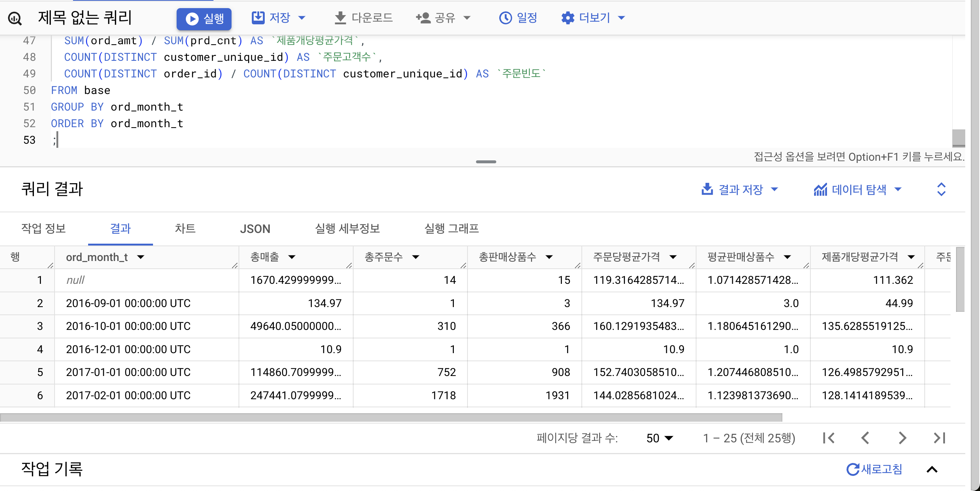Click the 저장 save icon
The width and height of the screenshot is (980, 491).
(x=258, y=17)
